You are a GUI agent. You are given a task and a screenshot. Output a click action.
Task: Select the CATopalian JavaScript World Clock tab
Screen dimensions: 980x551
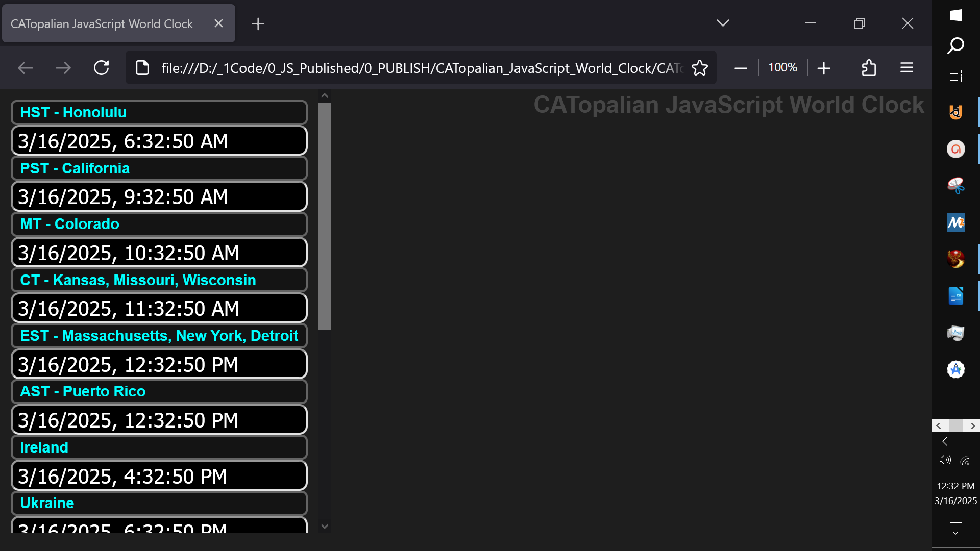click(101, 23)
